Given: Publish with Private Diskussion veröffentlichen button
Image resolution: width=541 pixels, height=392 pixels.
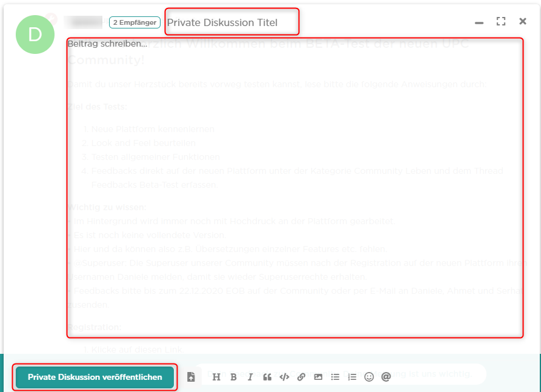Looking at the screenshot, I should tap(95, 377).
